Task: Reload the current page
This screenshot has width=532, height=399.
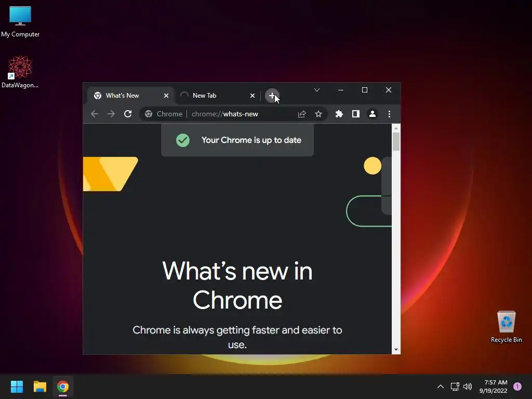Action: tap(128, 114)
